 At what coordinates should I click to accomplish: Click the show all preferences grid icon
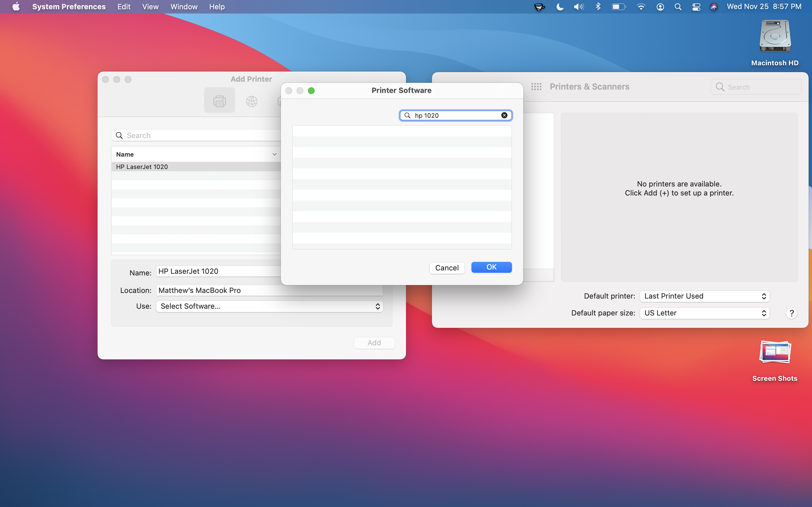click(x=536, y=87)
